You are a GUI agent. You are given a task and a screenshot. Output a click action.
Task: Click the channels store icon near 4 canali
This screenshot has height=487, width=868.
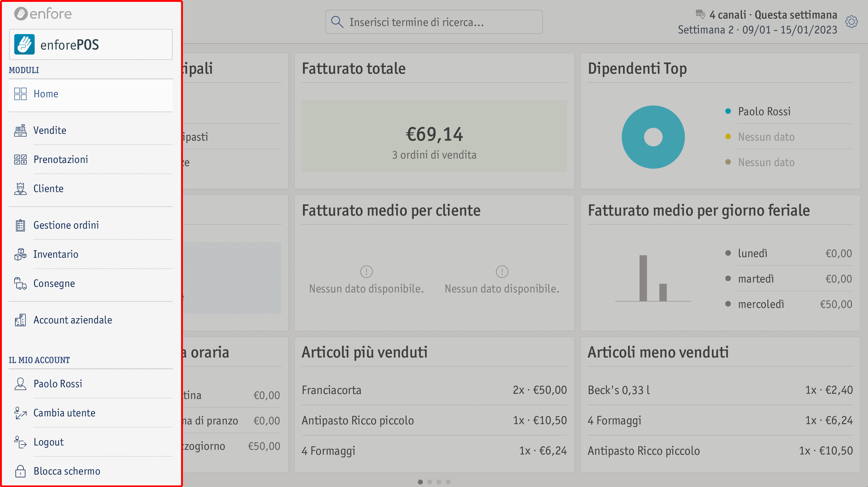click(700, 14)
